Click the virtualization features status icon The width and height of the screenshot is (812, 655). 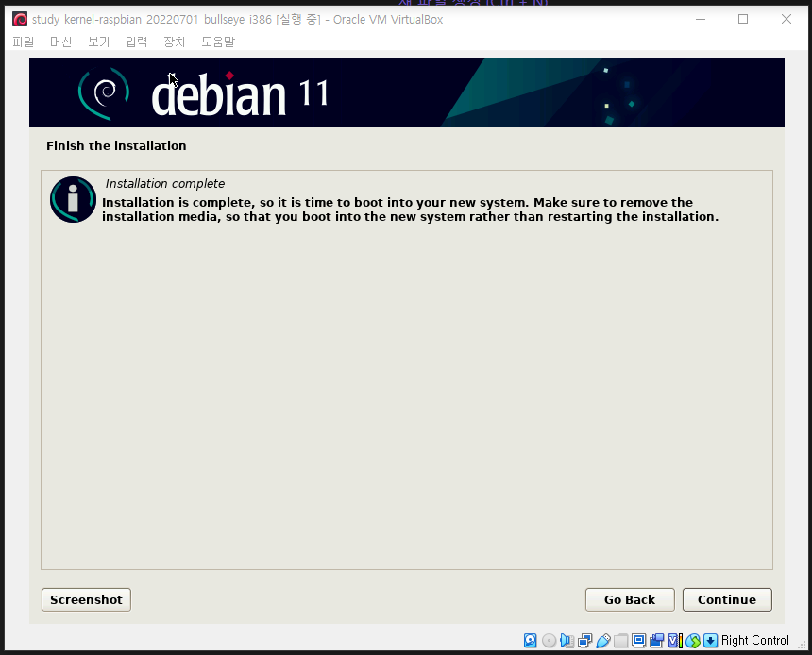coord(673,640)
